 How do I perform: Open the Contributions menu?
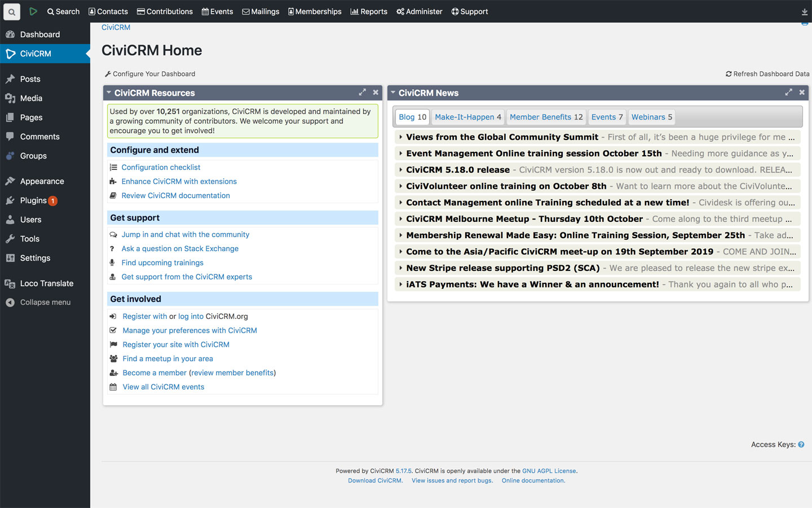[x=165, y=11]
